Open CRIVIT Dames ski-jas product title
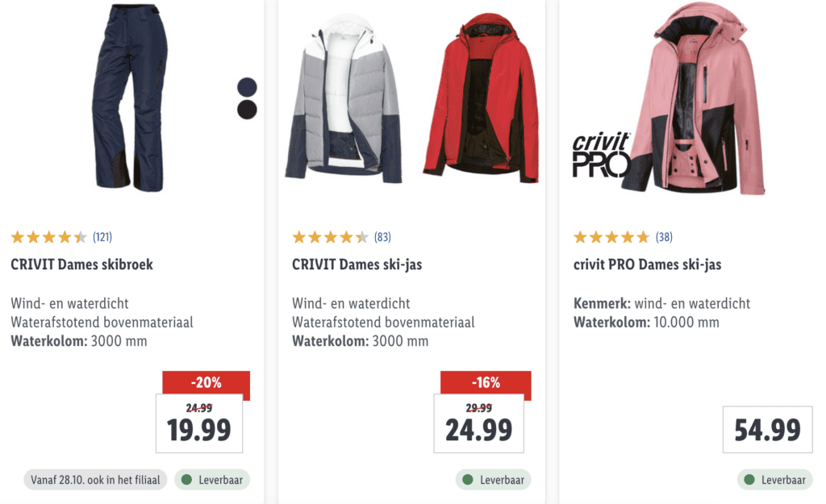 click(357, 264)
